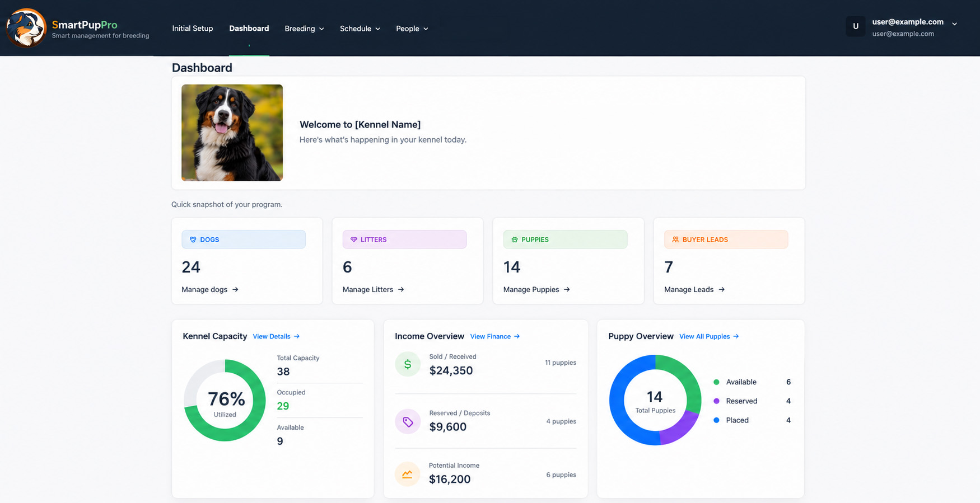Click the dogs count 24

(191, 267)
